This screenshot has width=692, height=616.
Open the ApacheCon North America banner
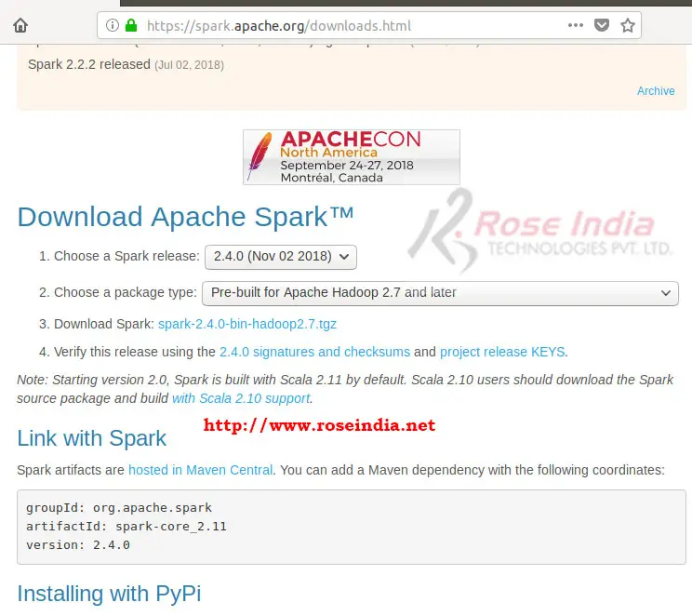coord(352,157)
